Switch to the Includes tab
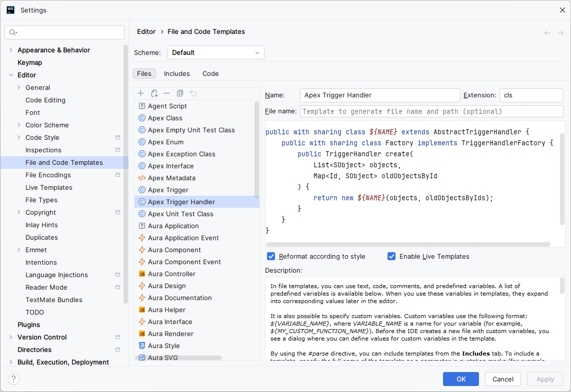The height and width of the screenshot is (392, 571). click(x=176, y=73)
